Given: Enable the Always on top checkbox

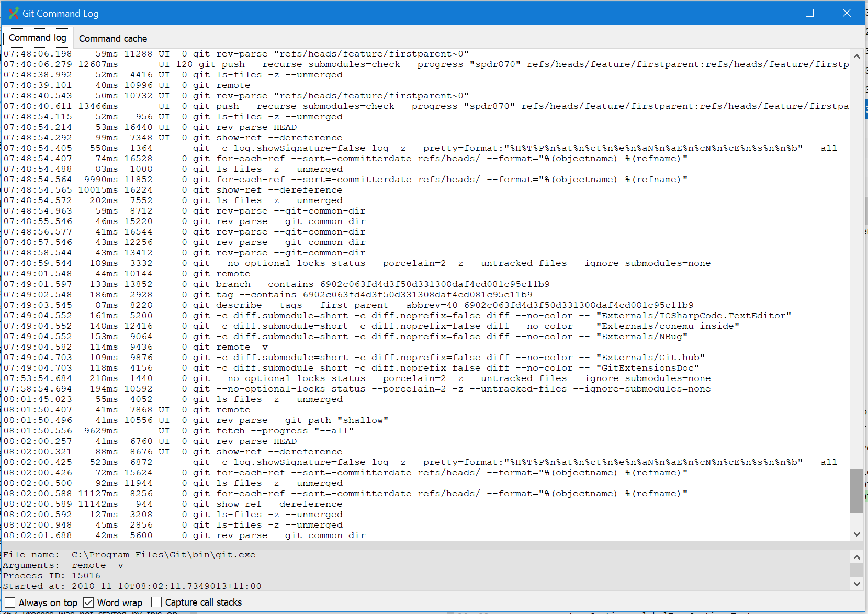Looking at the screenshot, I should click(x=9, y=602).
